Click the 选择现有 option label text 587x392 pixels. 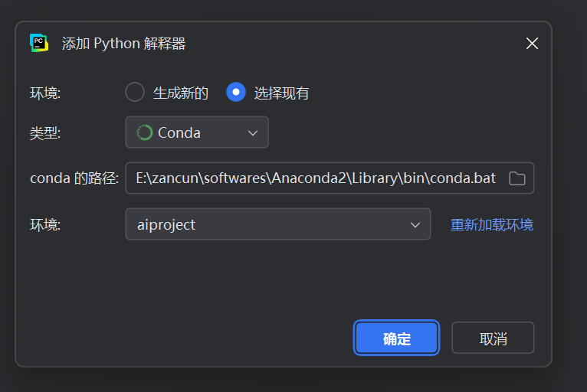pyautogui.click(x=281, y=93)
